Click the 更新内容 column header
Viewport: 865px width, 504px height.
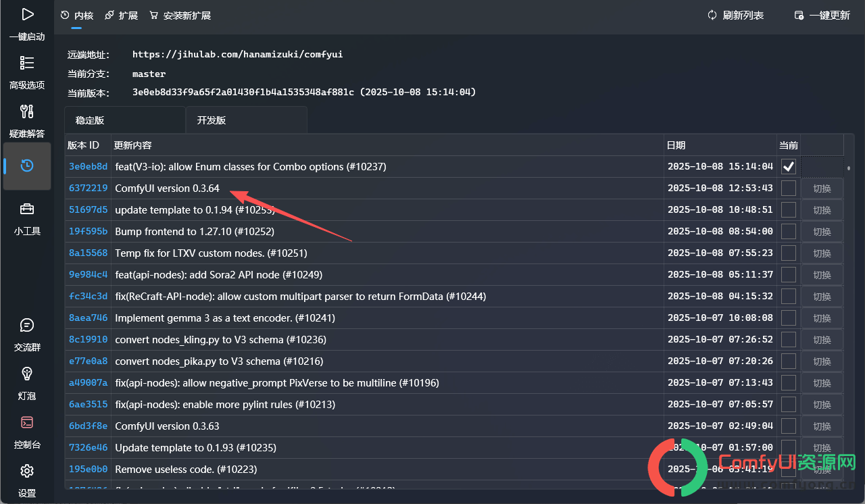point(388,145)
